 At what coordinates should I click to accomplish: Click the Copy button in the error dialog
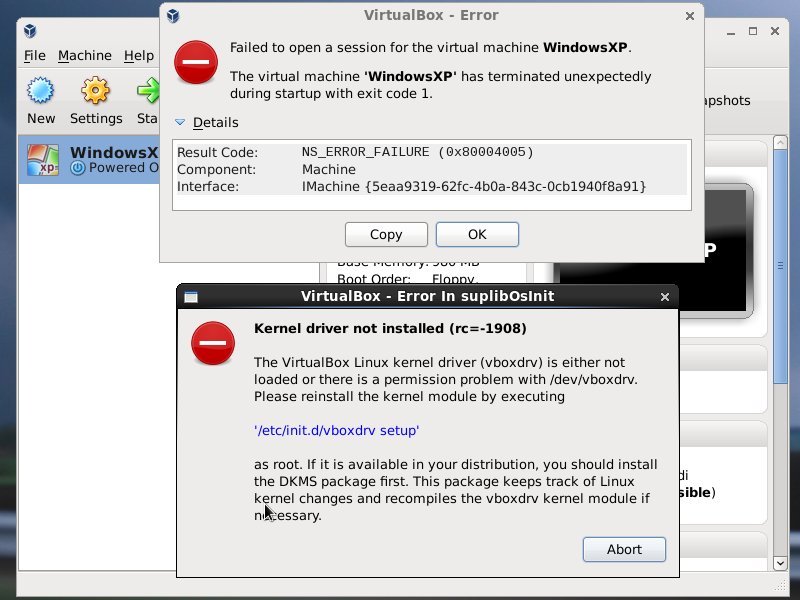(386, 234)
